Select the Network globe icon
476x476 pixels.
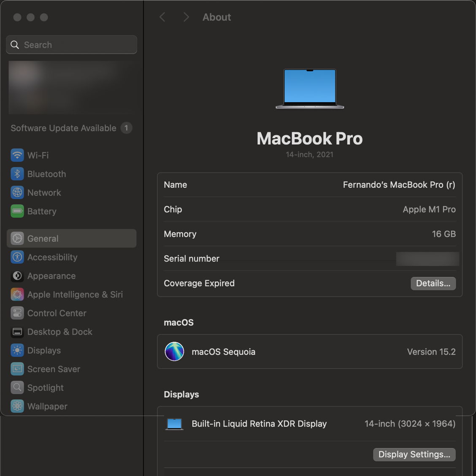[17, 192]
